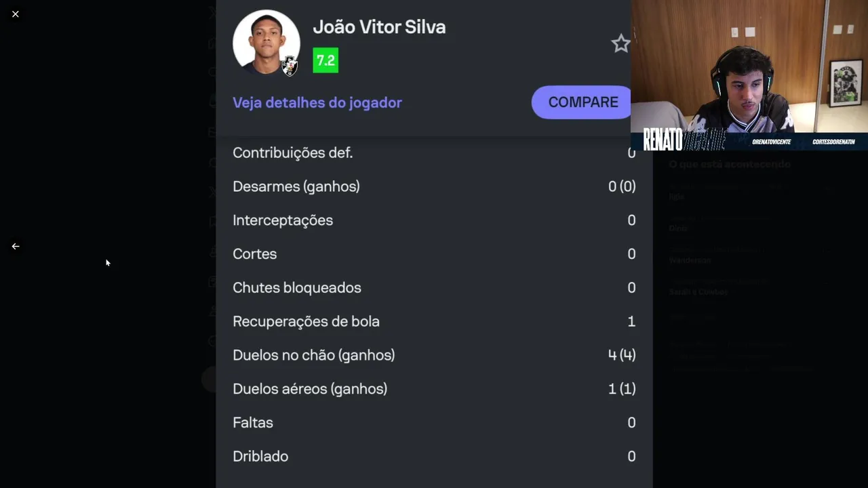This screenshot has width=868, height=488.
Task: Select the 'Duelos aéreos (ganhos)' row
Action: [434, 389]
